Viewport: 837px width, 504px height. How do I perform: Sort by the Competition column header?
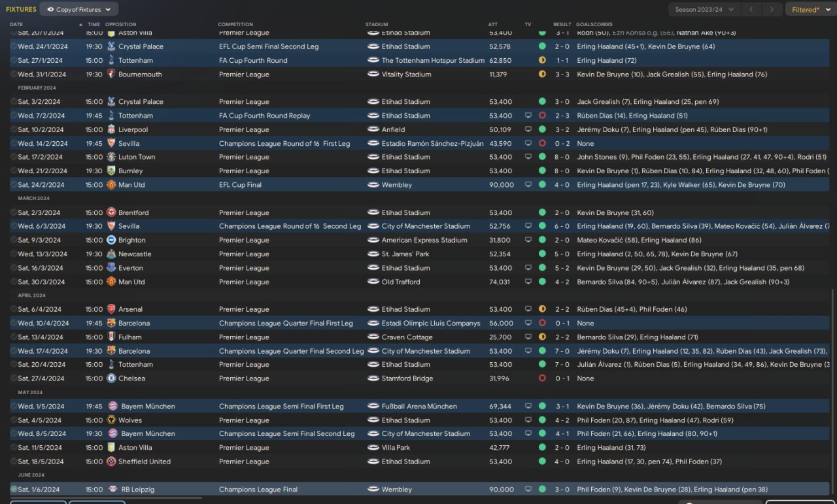pos(235,25)
